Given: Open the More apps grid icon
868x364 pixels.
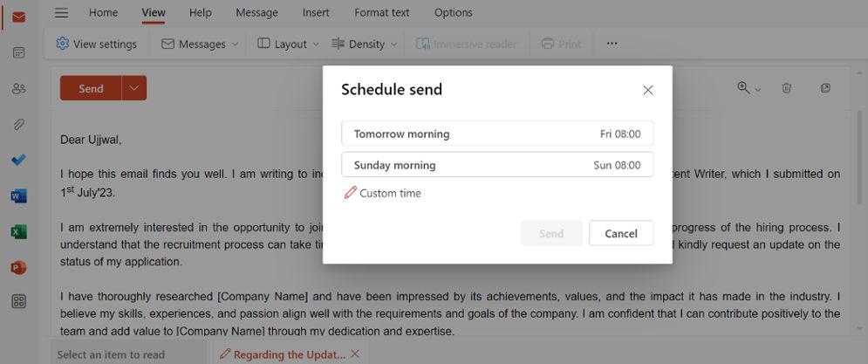Looking at the screenshot, I should pos(18,301).
